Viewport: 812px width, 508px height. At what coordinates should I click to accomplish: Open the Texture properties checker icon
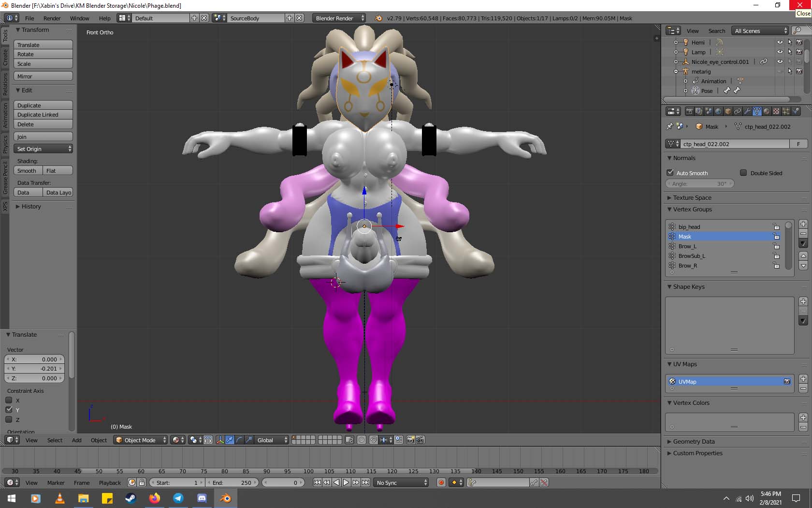click(x=776, y=111)
